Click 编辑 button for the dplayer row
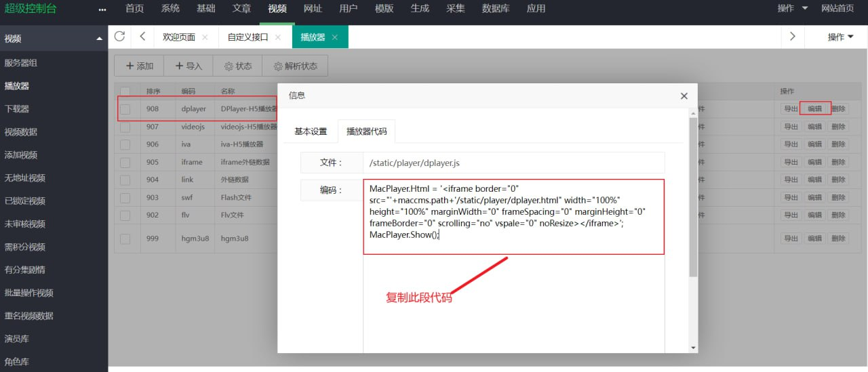868x372 pixels. coord(814,108)
